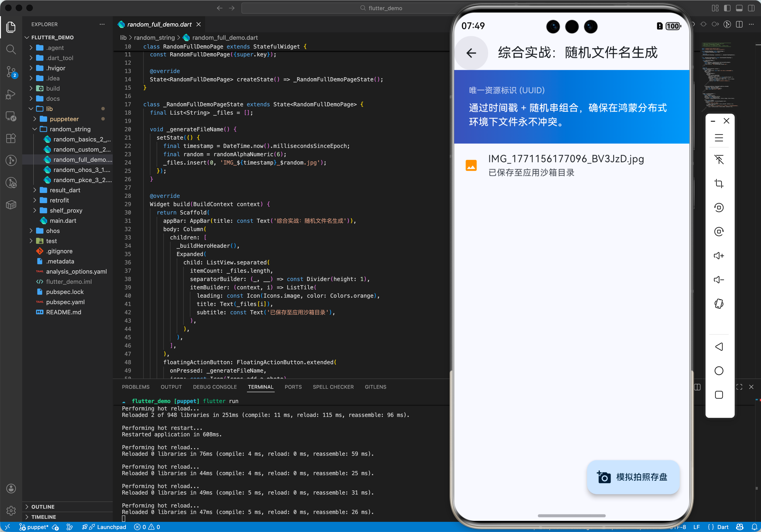Toggle secondary sidebar layout button

[x=751, y=8]
